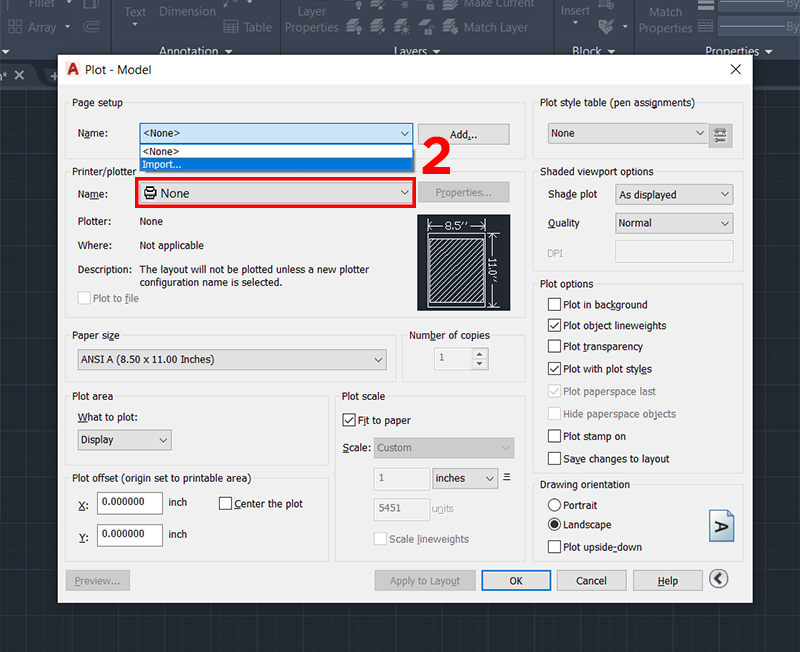Click the Dimension tool in the ribbon
800x652 pixels.
click(187, 12)
